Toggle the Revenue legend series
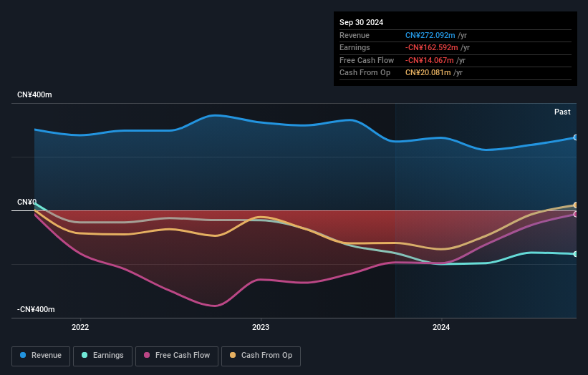The image size is (588, 375). tap(41, 356)
